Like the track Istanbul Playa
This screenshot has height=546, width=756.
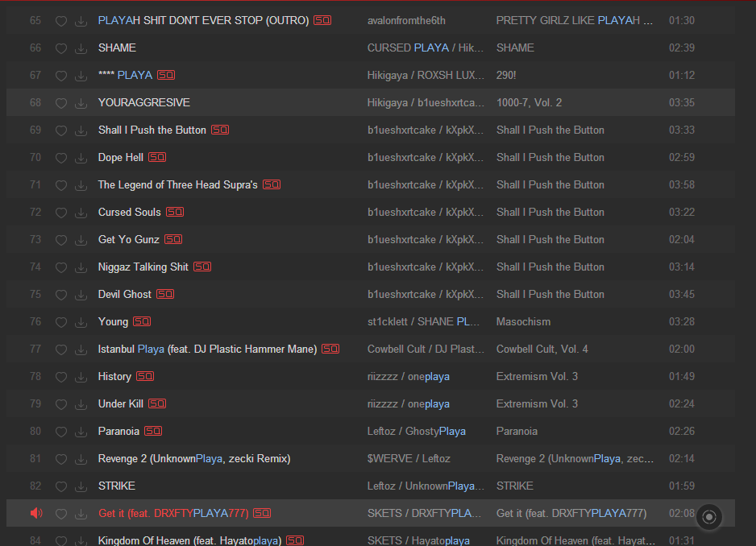click(x=61, y=350)
